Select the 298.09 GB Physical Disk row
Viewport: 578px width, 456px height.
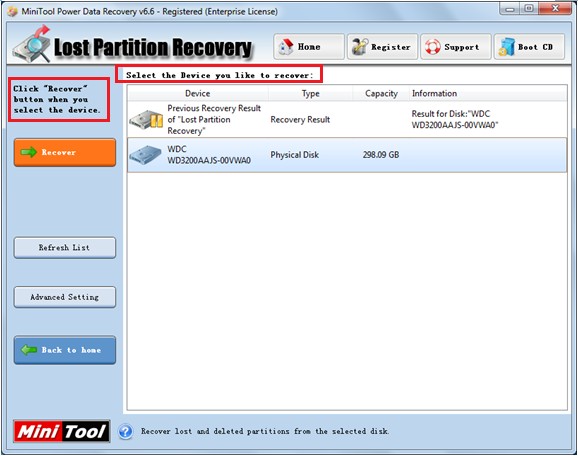click(x=347, y=155)
